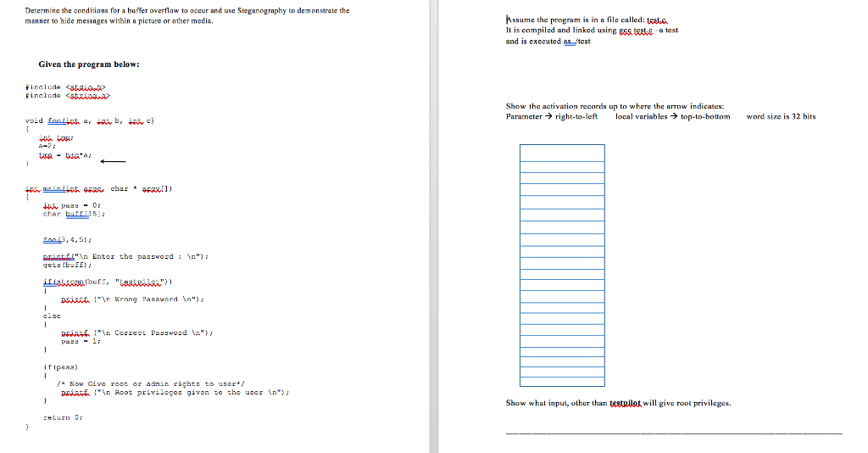868x453 pixels.
Task: Click the line "manner to hide messages within a picture"
Action: [119, 21]
